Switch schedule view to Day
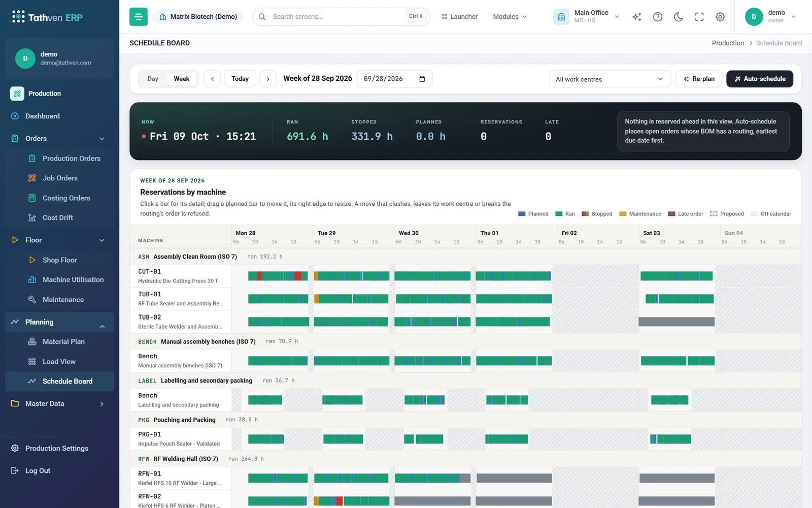The height and width of the screenshot is (508, 812). click(153, 79)
